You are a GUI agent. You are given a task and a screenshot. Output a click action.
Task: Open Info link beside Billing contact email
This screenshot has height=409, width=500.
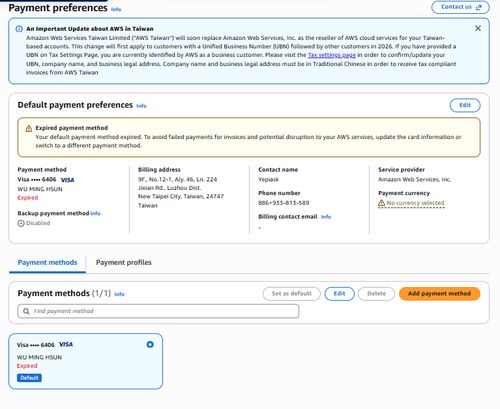tap(326, 217)
